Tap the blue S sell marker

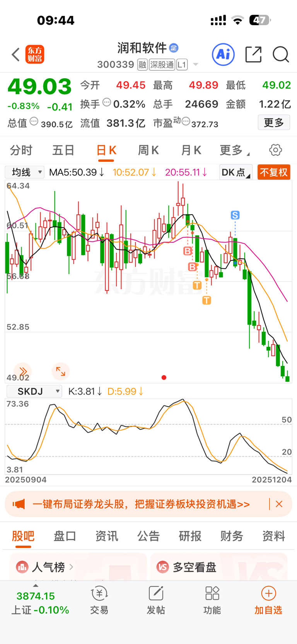click(235, 215)
